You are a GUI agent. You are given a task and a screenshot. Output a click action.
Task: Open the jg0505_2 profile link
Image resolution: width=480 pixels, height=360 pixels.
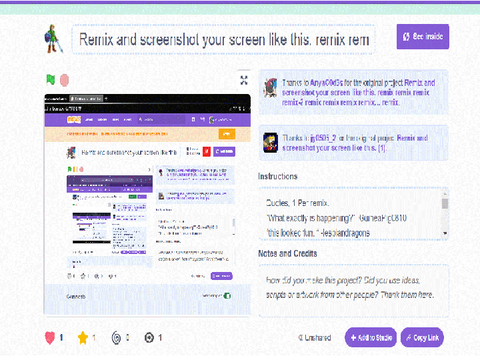[x=323, y=138]
